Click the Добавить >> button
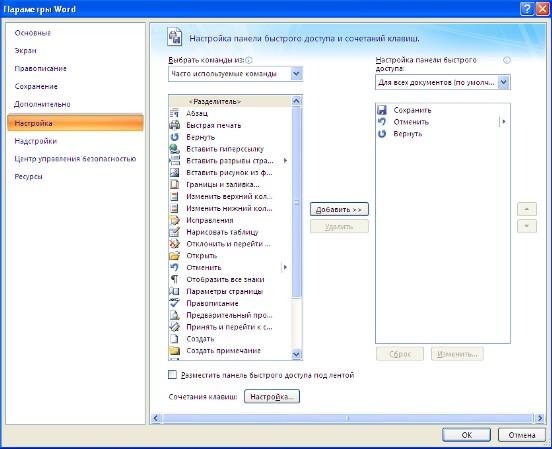The width and height of the screenshot is (552, 449). (339, 209)
